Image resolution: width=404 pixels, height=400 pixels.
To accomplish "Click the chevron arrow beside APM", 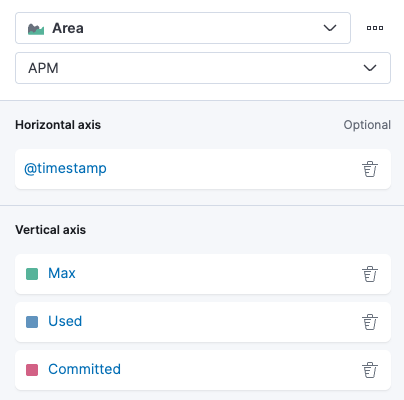I will point(370,68).
